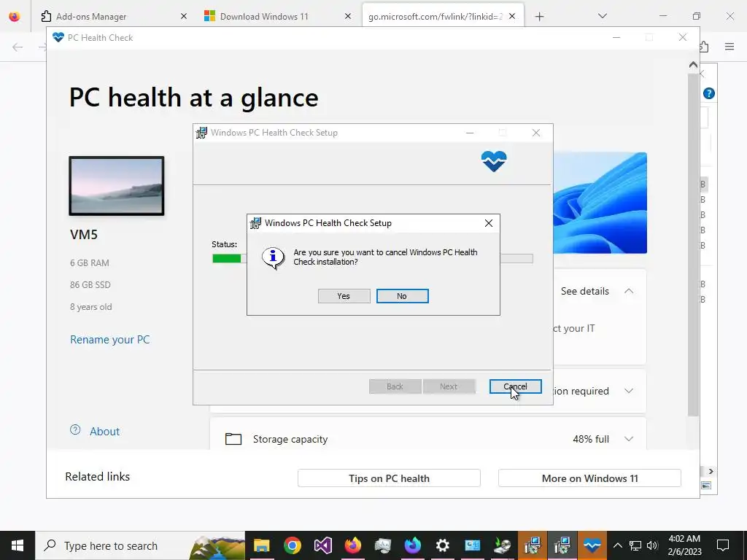This screenshot has height=560, width=747.
Task: Click the green installation progress bar
Action: coord(227,258)
